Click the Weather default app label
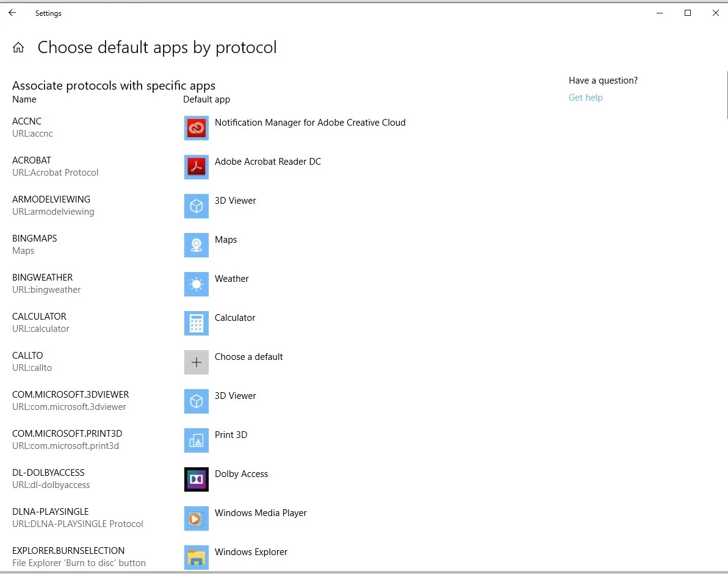 [x=232, y=279]
